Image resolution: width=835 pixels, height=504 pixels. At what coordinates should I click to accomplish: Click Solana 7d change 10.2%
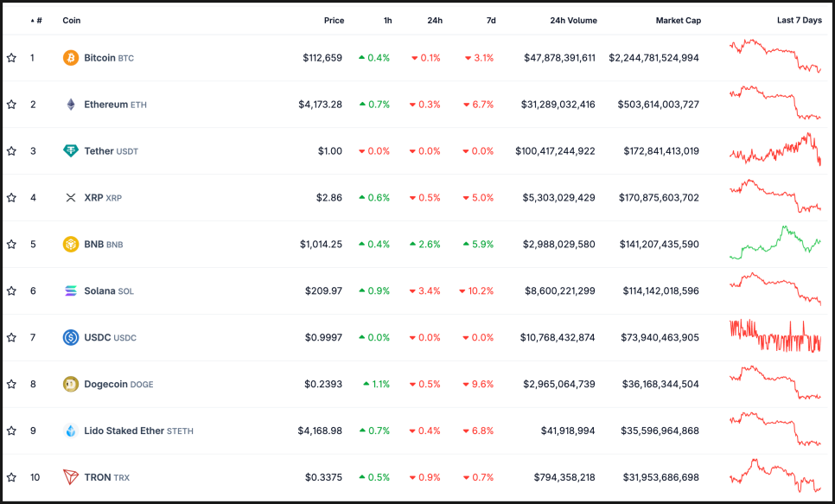point(476,290)
